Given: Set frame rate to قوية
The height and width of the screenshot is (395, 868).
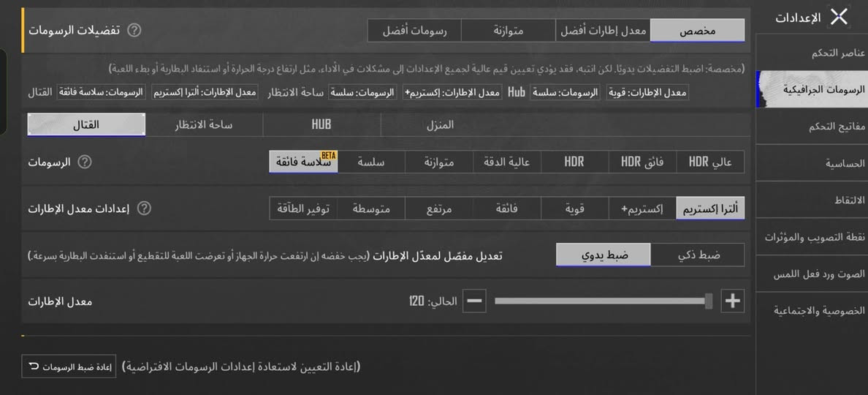Looking at the screenshot, I should pos(574,209).
